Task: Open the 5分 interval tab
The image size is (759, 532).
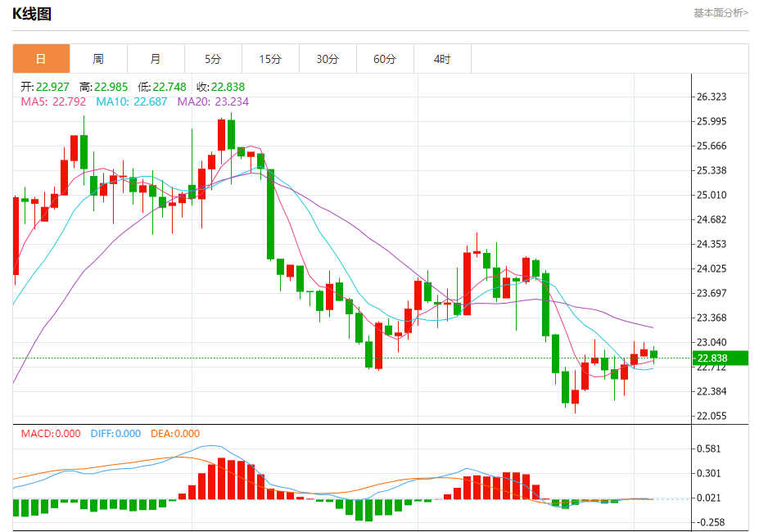Action: 213,59
